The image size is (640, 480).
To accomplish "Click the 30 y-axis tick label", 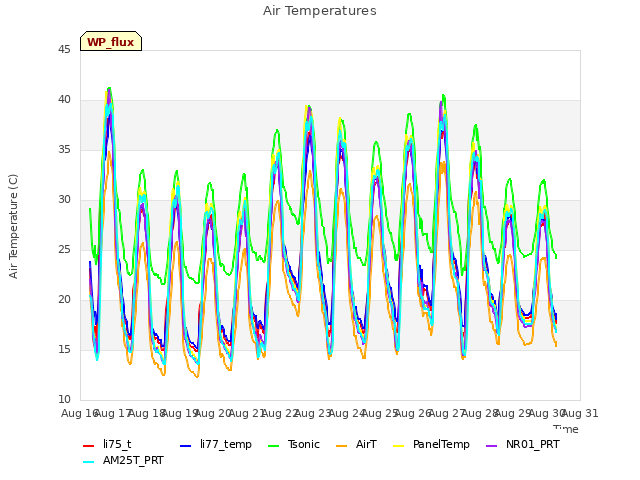I will [x=64, y=199].
